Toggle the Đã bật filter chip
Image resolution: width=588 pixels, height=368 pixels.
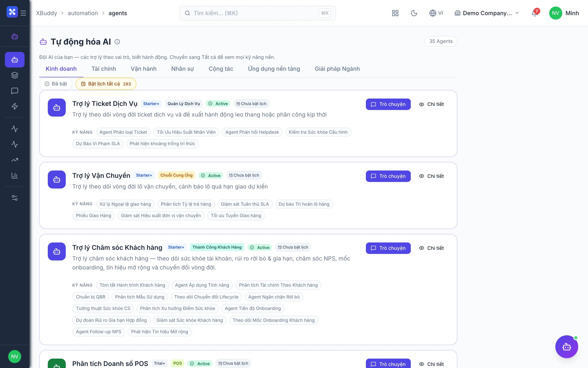tap(56, 84)
